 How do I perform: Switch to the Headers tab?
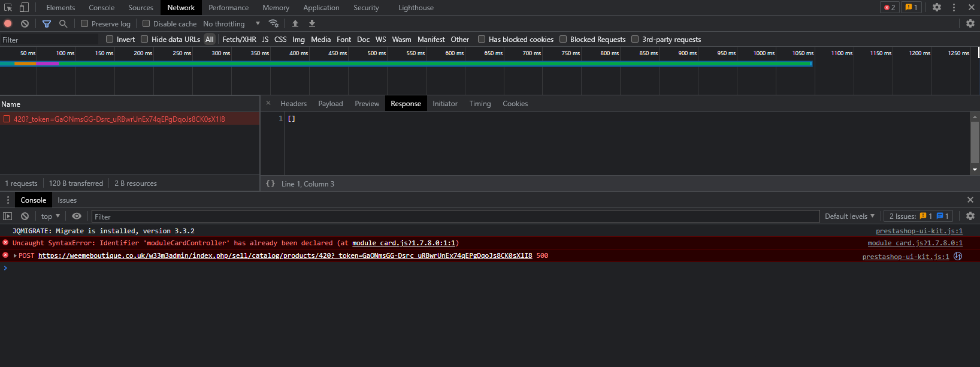tap(294, 104)
